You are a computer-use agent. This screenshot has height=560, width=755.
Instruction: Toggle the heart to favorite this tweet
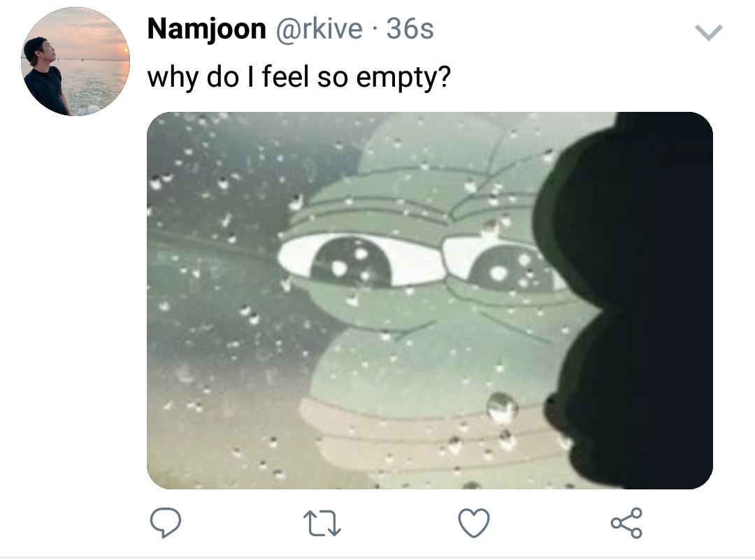pos(474,522)
